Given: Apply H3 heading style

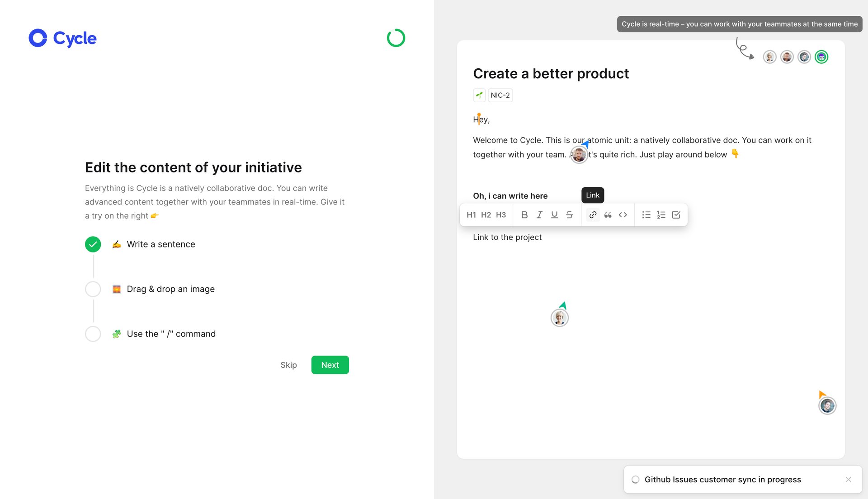Looking at the screenshot, I should pyautogui.click(x=500, y=214).
